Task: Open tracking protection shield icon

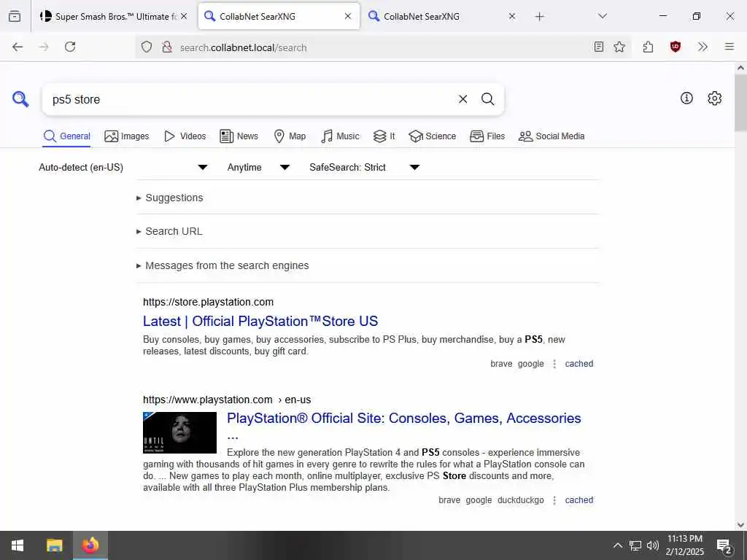Action: (147, 47)
